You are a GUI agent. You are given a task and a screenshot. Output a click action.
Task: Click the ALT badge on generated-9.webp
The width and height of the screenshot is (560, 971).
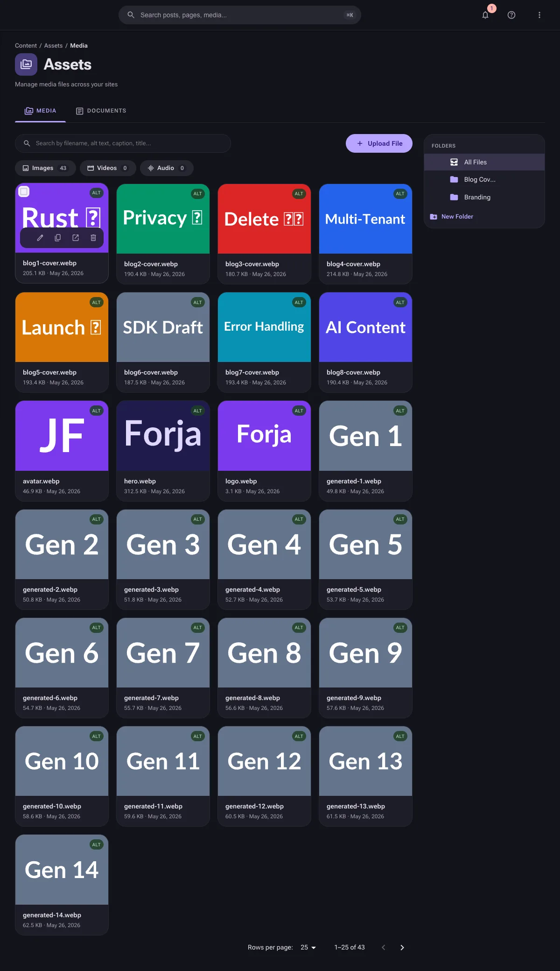point(400,628)
